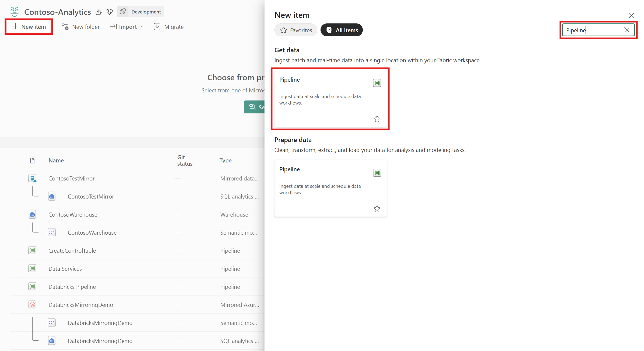Sort items by Type column header
Image resolution: width=644 pixels, height=351 pixels.
225,161
